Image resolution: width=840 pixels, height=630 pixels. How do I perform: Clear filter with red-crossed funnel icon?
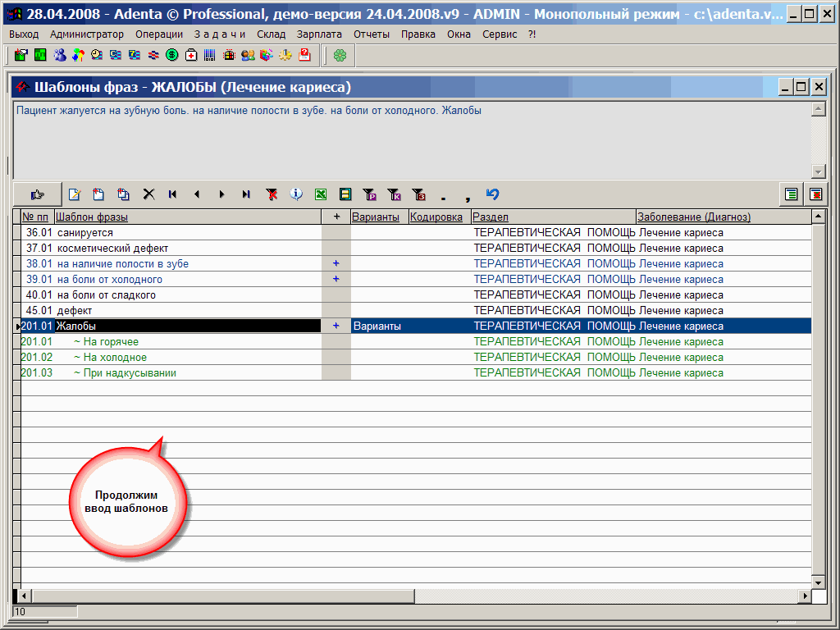tap(272, 194)
